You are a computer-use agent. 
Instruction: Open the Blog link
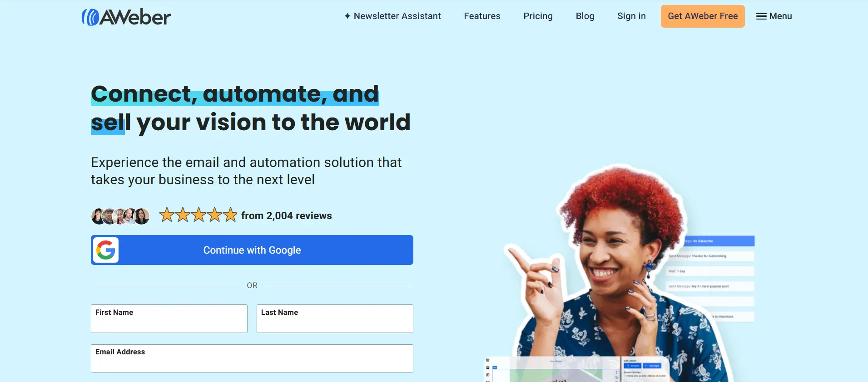585,16
